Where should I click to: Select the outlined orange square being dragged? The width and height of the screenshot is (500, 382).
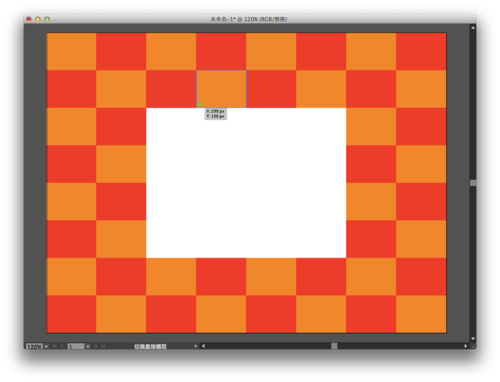(221, 89)
